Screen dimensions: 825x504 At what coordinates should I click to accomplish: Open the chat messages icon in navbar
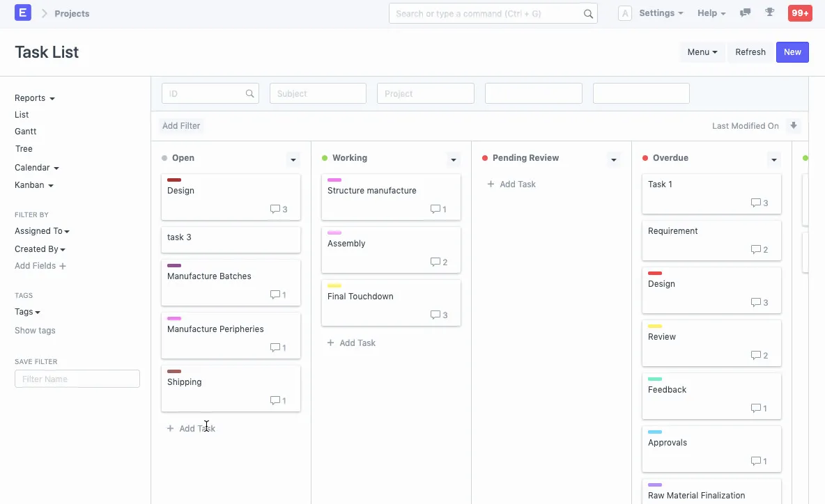click(x=746, y=13)
